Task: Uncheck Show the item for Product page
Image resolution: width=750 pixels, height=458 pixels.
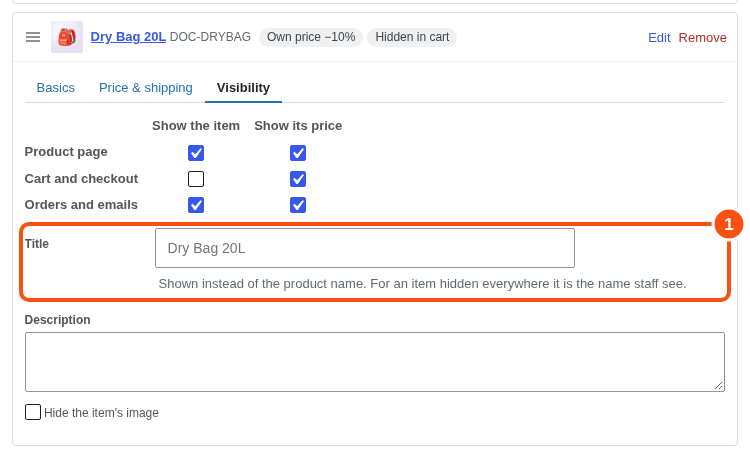Action: tap(196, 153)
